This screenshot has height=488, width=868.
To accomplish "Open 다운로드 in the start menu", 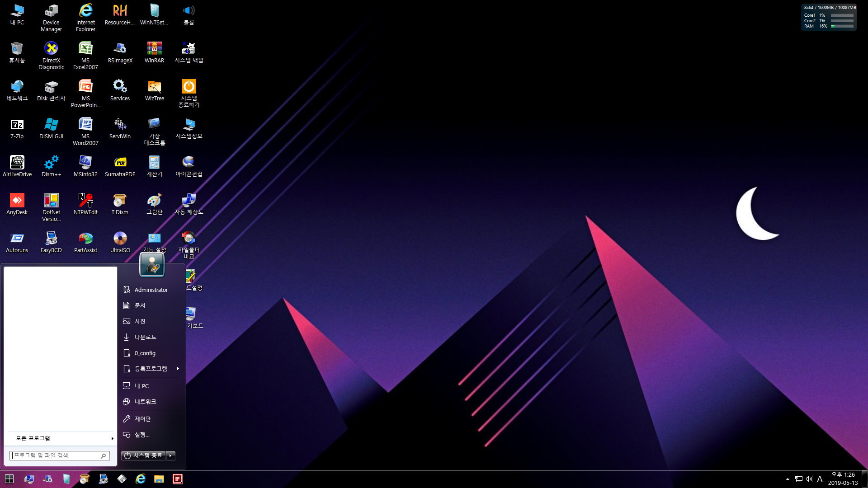I will point(151,337).
